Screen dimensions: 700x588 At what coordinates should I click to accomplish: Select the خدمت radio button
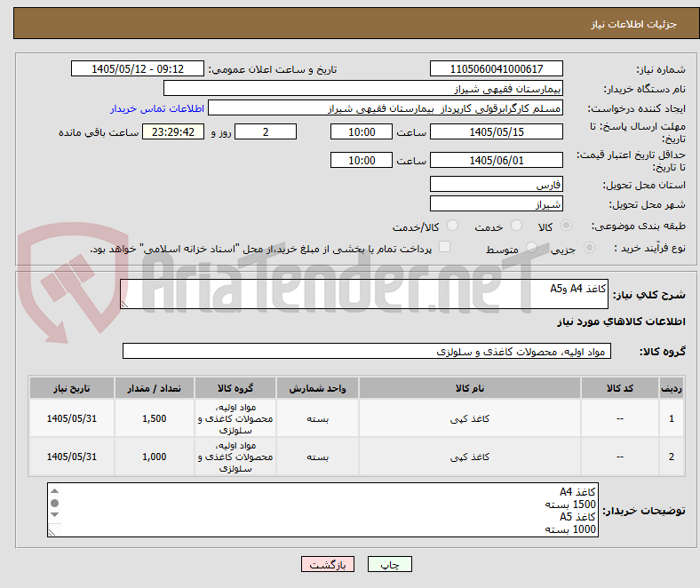(x=516, y=226)
